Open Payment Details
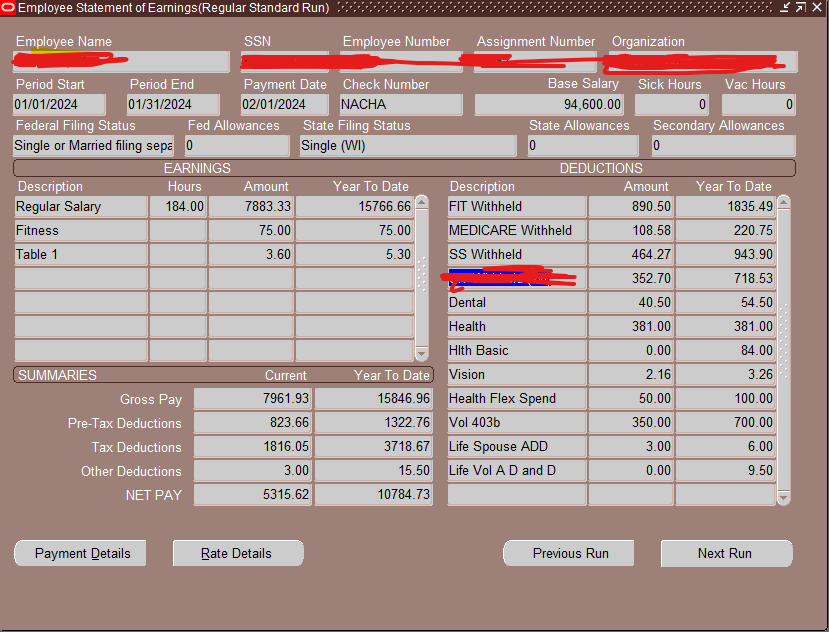The width and height of the screenshot is (829, 632). click(79, 553)
